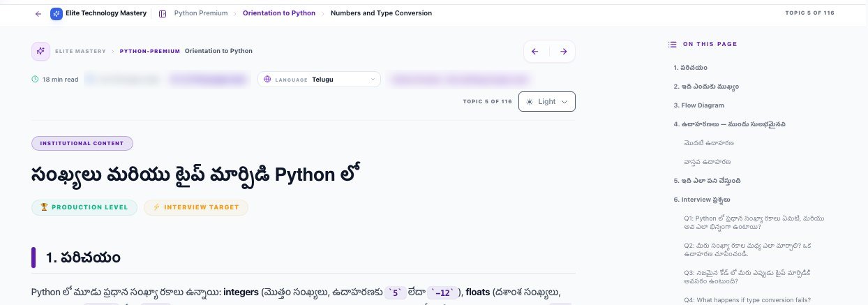Click the Interview Target badge
The height and width of the screenshot is (305, 868).
[196, 207]
